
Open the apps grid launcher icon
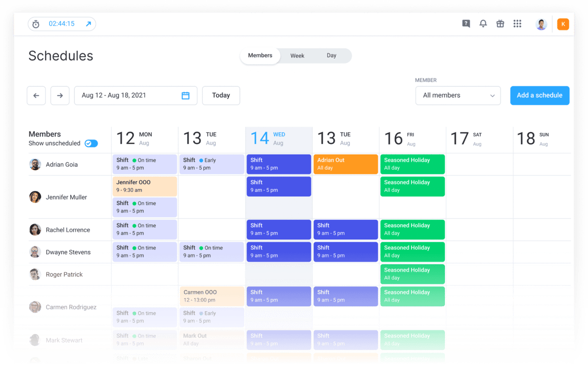517,23
